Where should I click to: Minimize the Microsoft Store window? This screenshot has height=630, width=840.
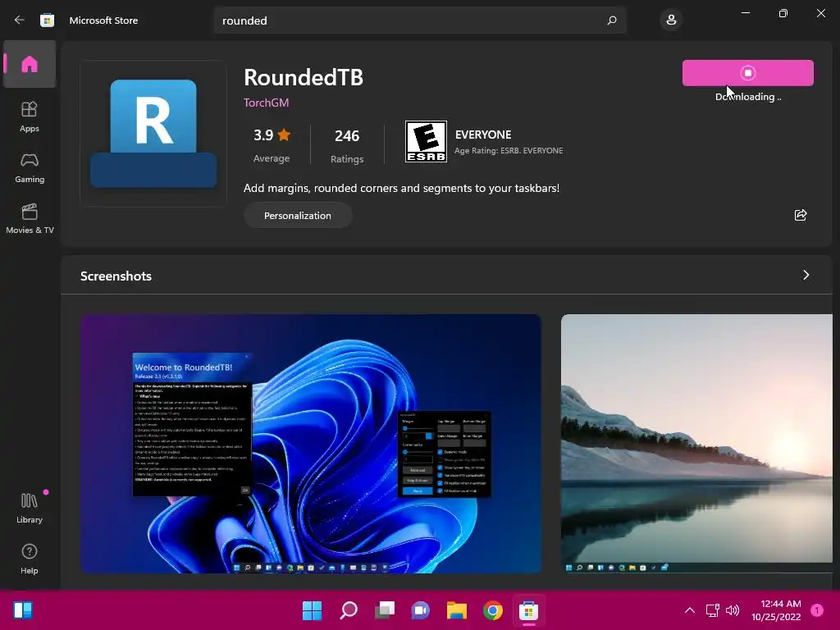tap(746, 13)
